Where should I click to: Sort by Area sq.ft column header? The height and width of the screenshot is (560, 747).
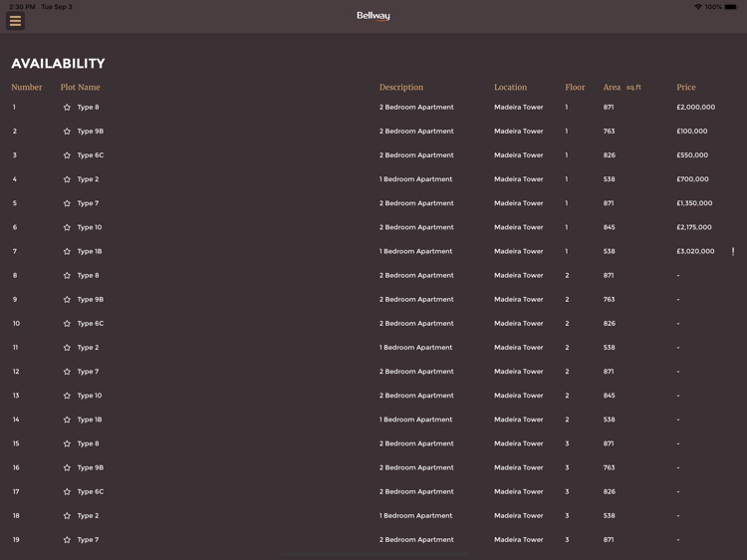coord(622,87)
